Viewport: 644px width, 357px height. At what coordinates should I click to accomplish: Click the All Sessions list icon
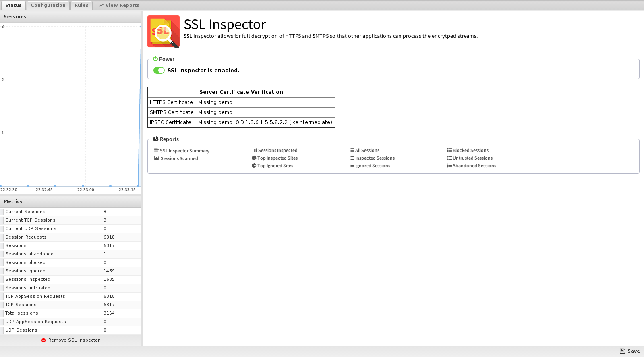point(352,150)
